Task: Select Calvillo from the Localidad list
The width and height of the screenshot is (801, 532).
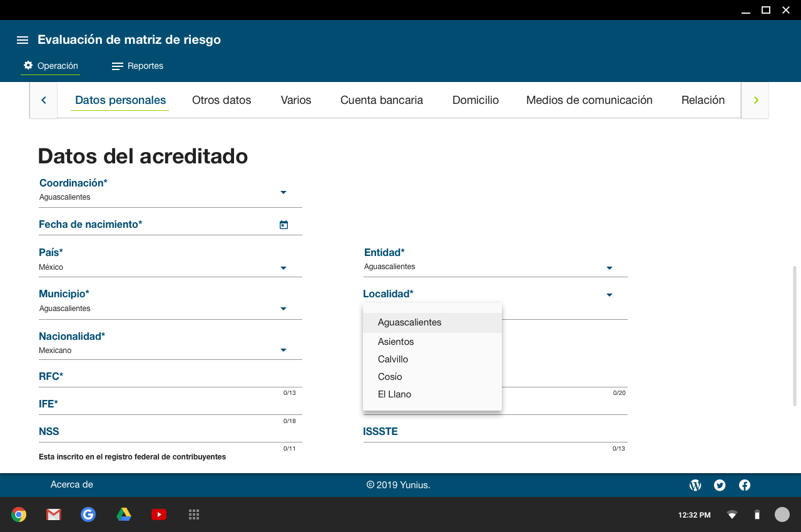Action: pos(393,359)
